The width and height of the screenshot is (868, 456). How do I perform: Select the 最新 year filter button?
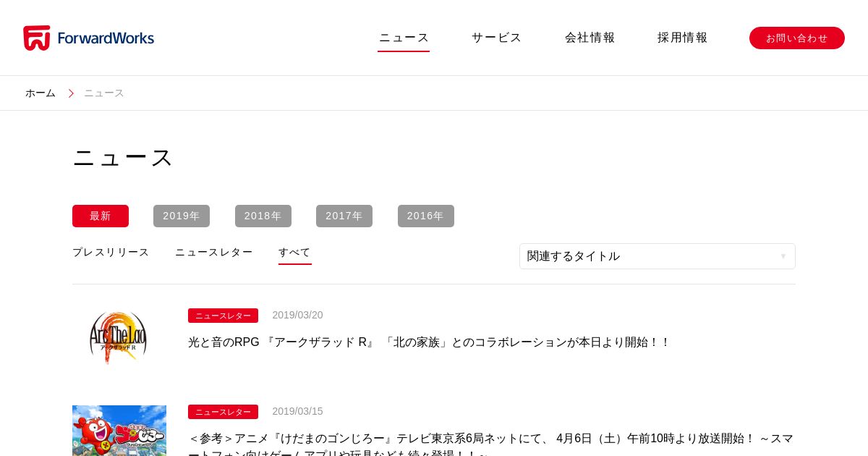(101, 216)
